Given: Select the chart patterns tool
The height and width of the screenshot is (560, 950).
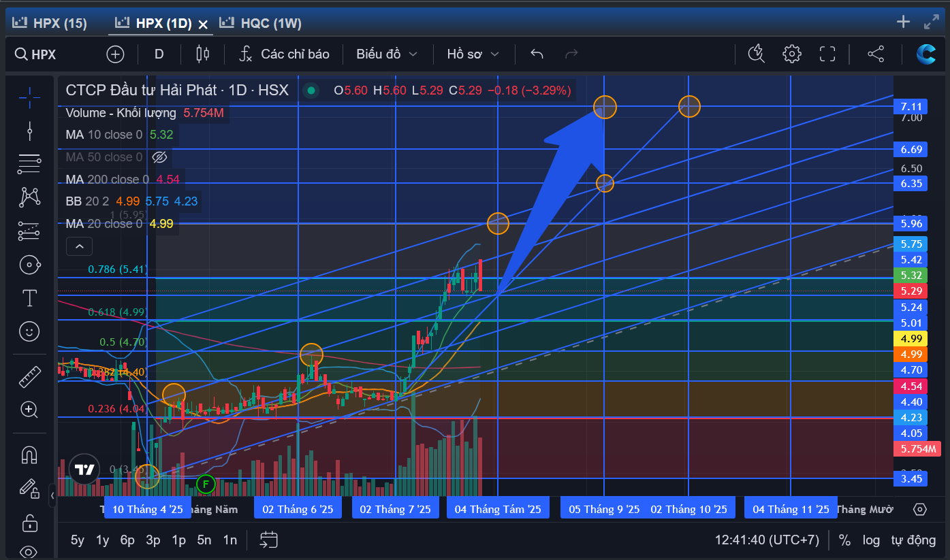Looking at the screenshot, I should (29, 197).
